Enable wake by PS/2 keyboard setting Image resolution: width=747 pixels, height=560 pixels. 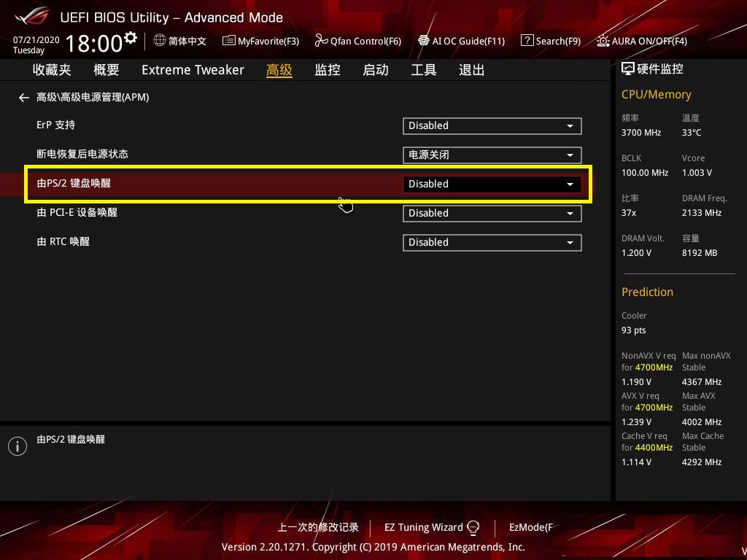click(492, 184)
